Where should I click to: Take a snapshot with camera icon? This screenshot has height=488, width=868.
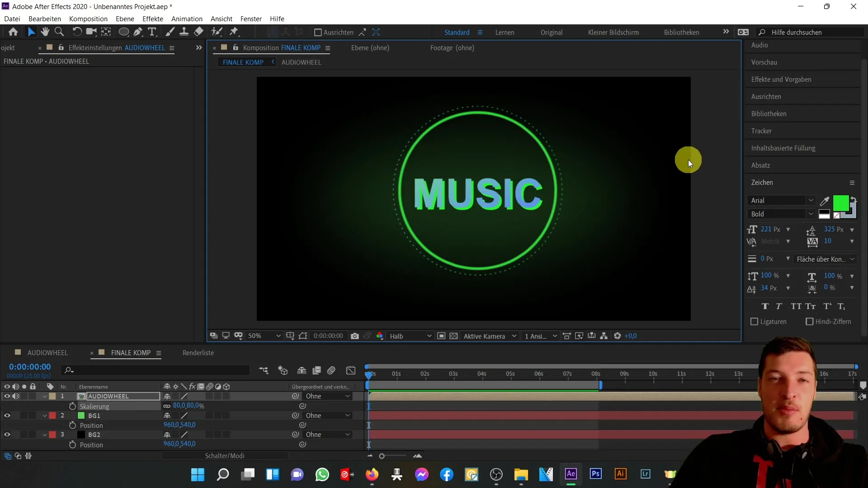tap(355, 336)
